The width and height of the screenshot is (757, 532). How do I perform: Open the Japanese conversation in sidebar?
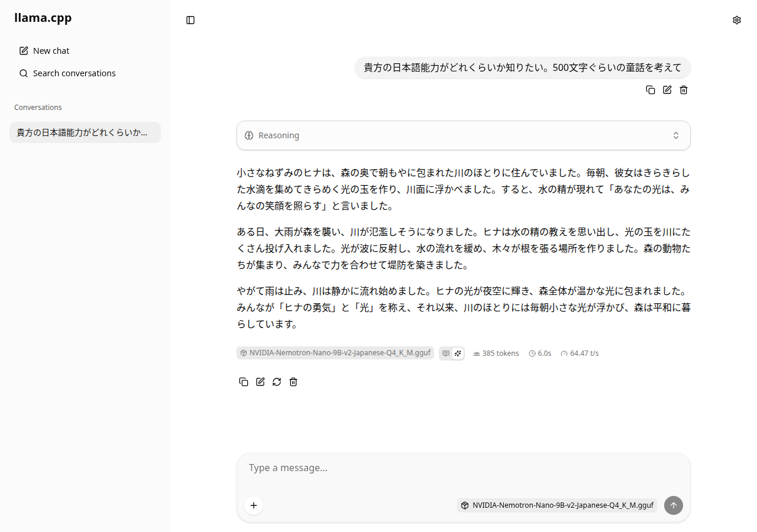tap(85, 132)
